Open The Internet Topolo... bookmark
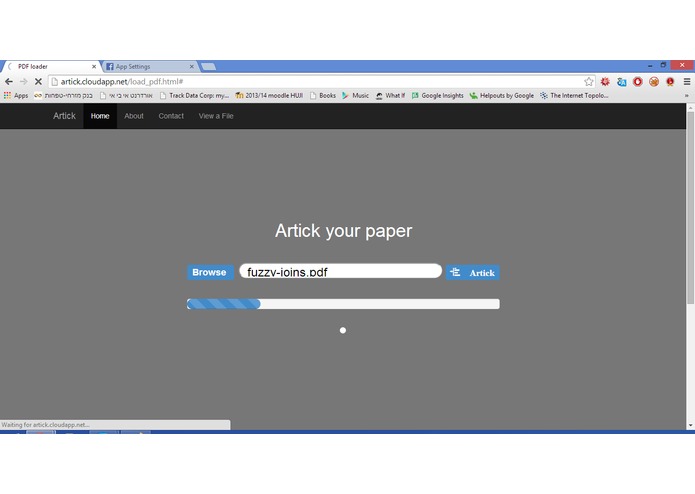Viewport: 695px width, 494px height. (x=574, y=95)
